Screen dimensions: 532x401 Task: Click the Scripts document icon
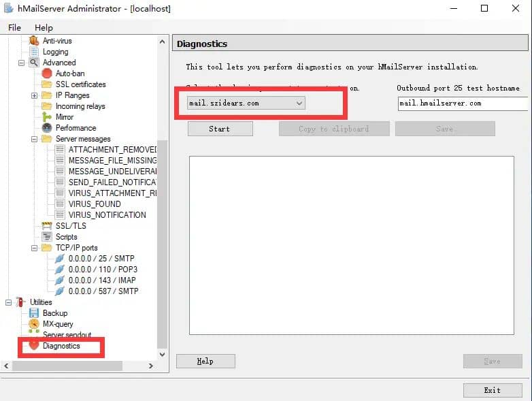pyautogui.click(x=46, y=237)
